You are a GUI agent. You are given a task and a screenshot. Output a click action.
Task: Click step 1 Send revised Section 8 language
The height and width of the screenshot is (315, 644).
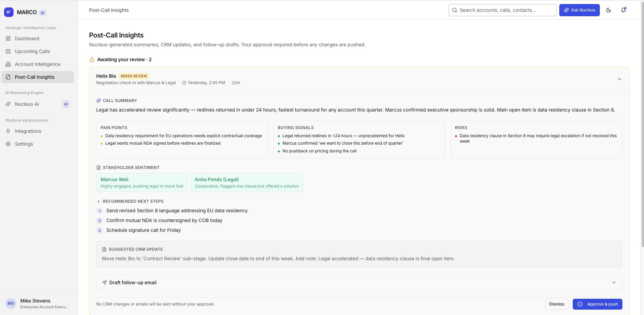pos(177,211)
